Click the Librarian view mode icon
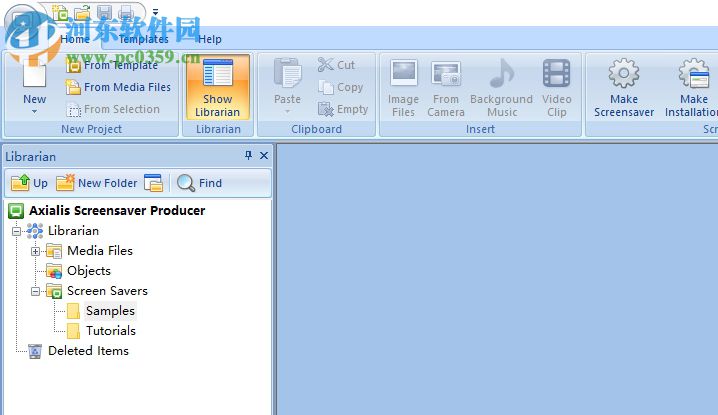Image resolution: width=718 pixels, height=415 pixels. (x=153, y=183)
